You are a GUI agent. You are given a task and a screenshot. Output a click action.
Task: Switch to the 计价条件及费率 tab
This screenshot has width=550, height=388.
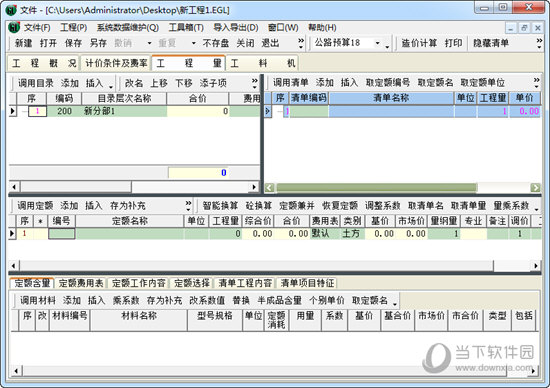tap(116, 63)
